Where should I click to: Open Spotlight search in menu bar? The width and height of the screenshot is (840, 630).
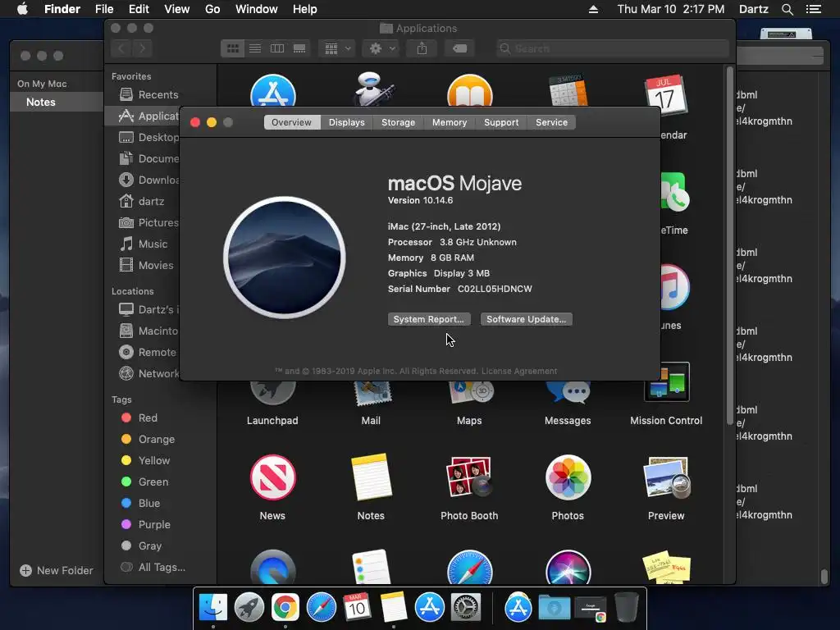pos(787,9)
